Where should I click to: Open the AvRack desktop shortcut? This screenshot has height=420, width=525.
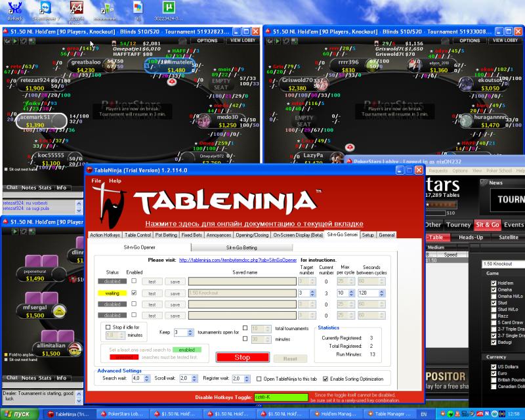(13, 9)
